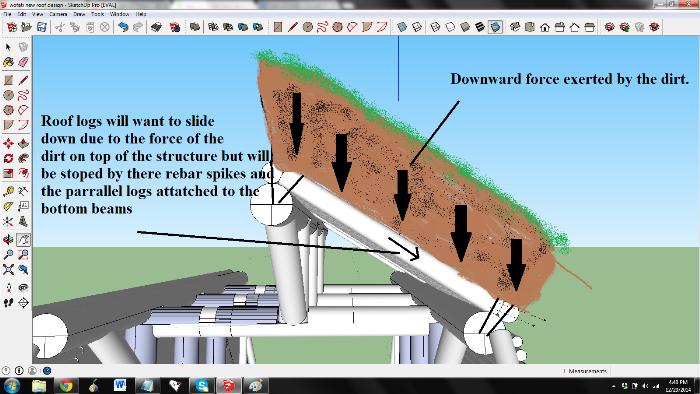This screenshot has height=394, width=700.
Task: Open the Camera menu
Action: pyautogui.click(x=58, y=14)
